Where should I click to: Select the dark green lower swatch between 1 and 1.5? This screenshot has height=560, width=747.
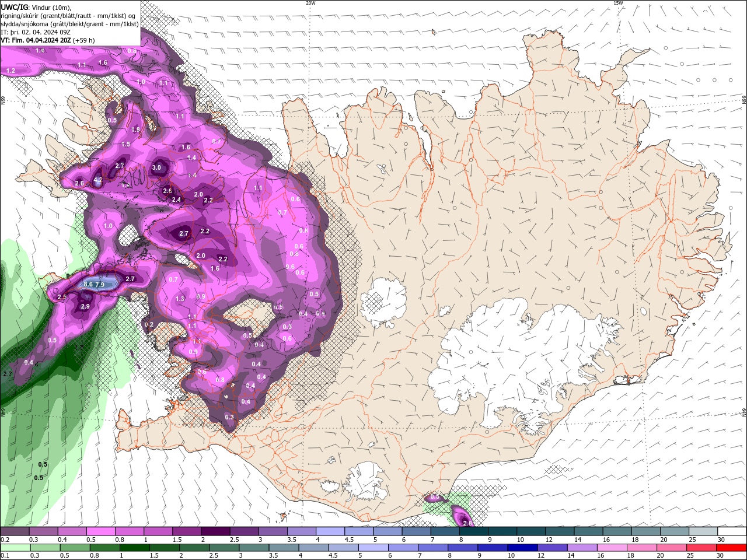tap(134, 548)
